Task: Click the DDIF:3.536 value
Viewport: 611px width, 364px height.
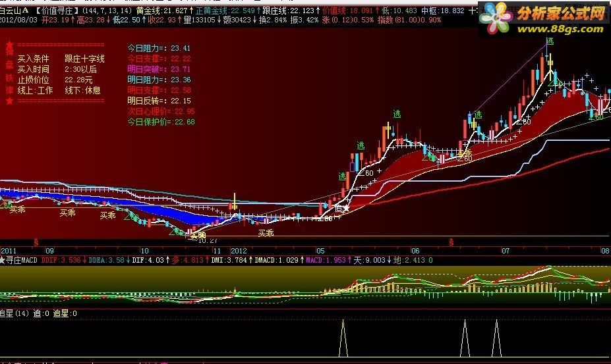Action: 61,260
